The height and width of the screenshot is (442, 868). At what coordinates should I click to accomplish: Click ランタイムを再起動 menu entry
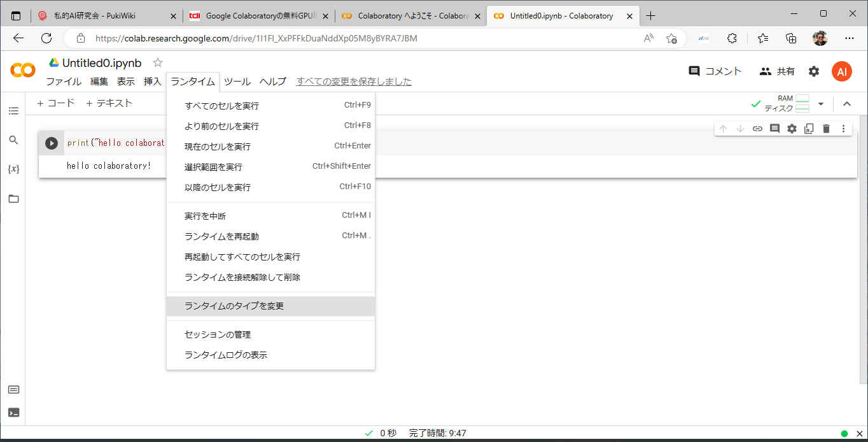click(x=221, y=236)
